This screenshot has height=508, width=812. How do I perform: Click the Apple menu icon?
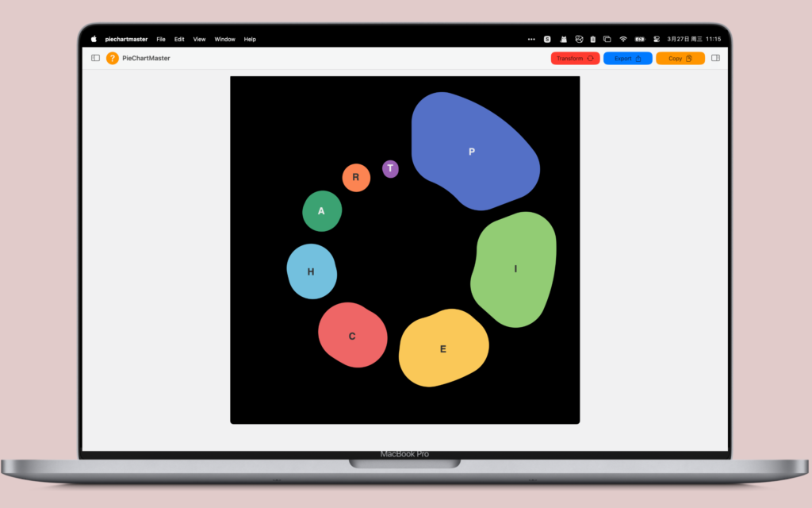[x=93, y=39]
